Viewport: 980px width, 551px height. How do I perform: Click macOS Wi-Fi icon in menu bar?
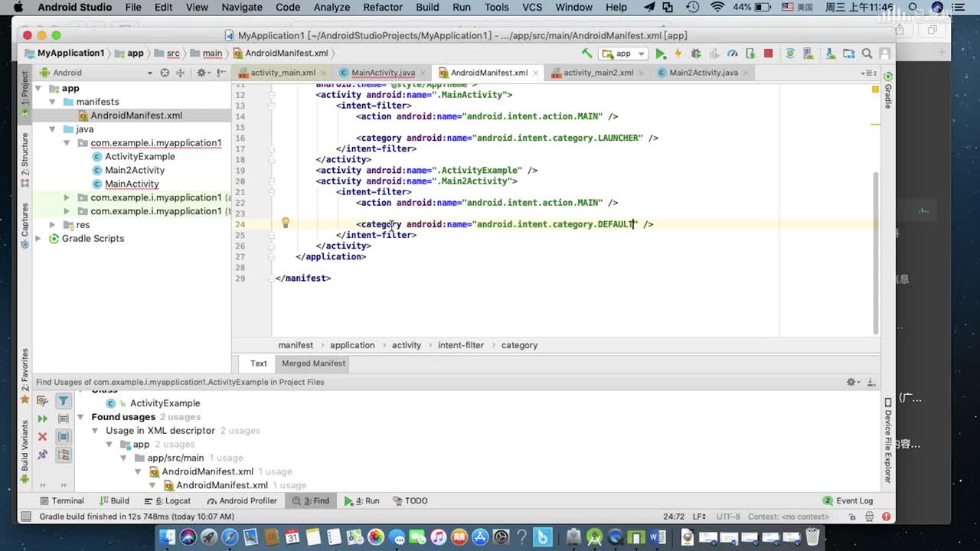[x=717, y=7]
